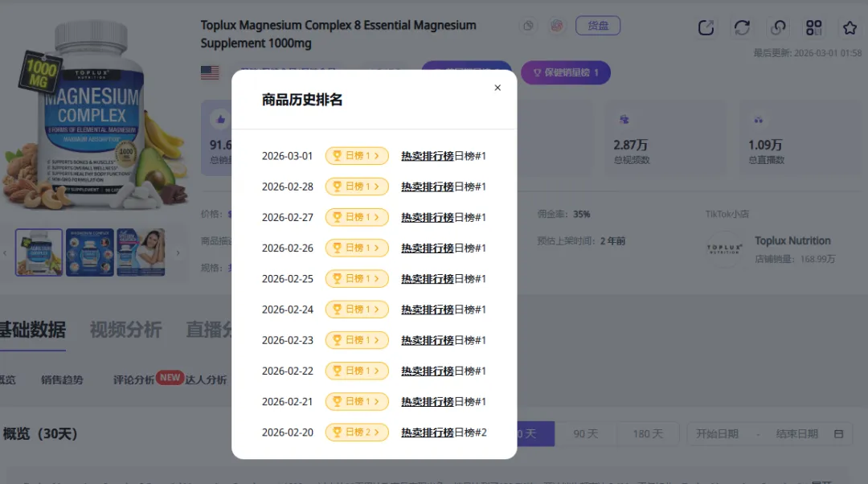Open the 日榜 1 badge for 2026-02-28
868x484 pixels.
[357, 187]
